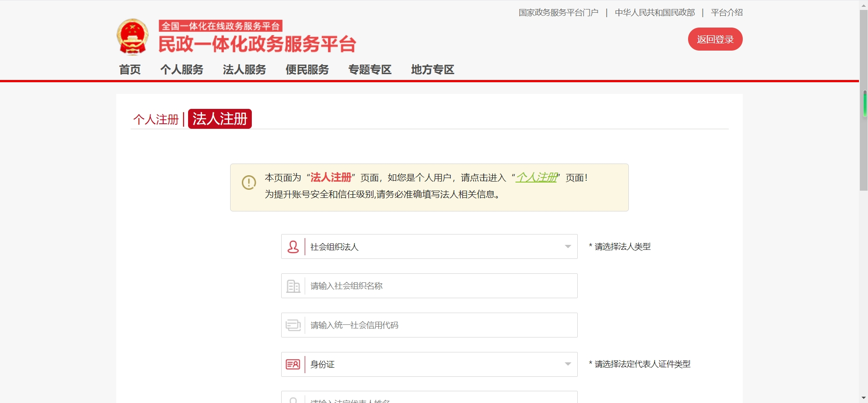Image resolution: width=868 pixels, height=403 pixels.
Task: Click the card icon beside credit code
Action: point(293,325)
